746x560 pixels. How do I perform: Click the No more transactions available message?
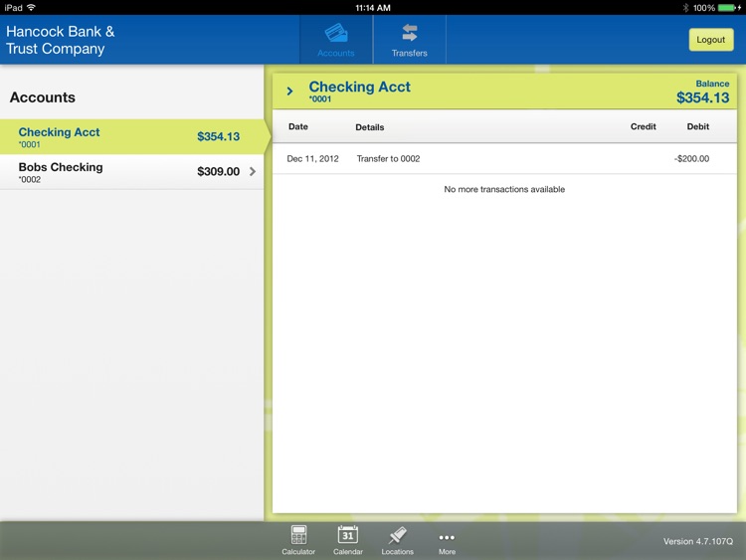pos(504,189)
